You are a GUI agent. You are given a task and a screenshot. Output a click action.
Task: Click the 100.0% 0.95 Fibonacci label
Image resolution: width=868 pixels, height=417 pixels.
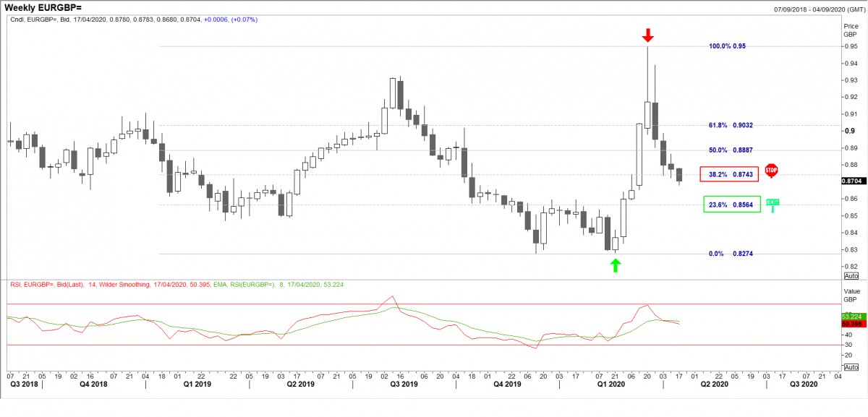(726, 46)
